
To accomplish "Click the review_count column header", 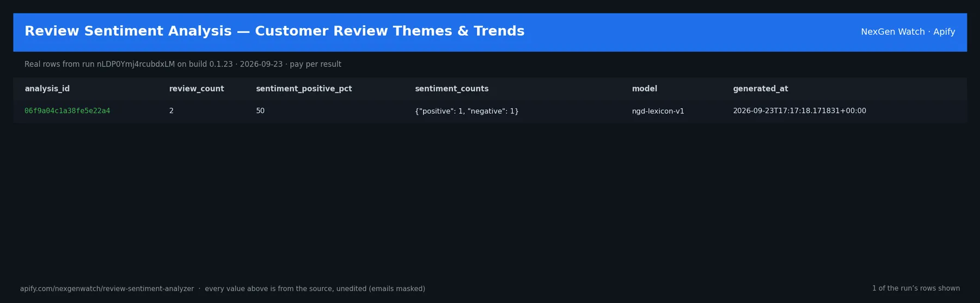I will click(x=197, y=89).
